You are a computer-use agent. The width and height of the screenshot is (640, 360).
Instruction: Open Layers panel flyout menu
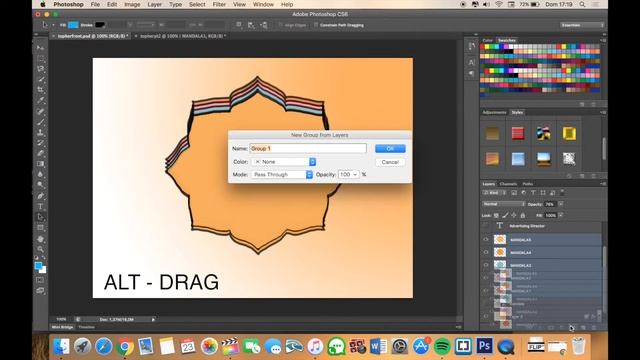(603, 184)
